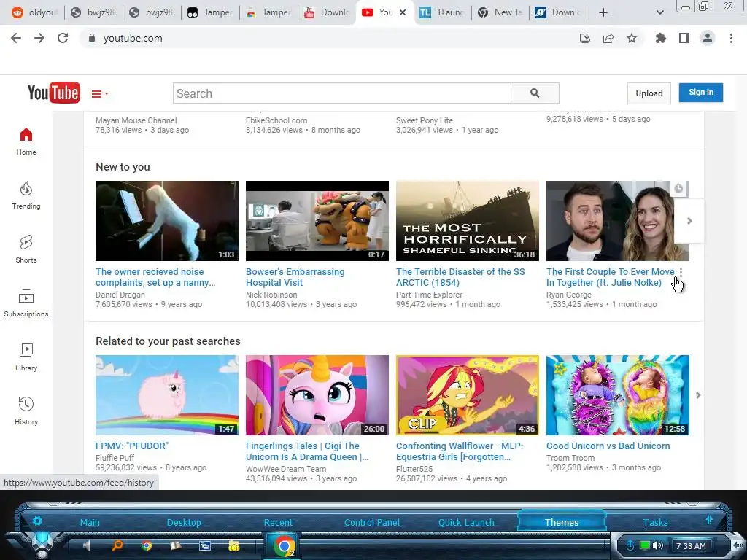Select the Themes taskbar tab
The image size is (747, 560).
562,522
